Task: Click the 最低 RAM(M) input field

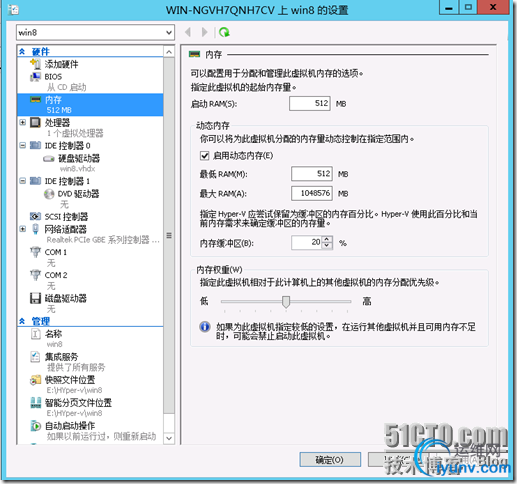Action: tap(312, 174)
